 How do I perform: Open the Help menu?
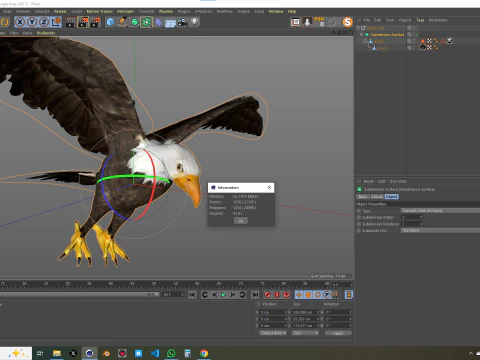[292, 11]
